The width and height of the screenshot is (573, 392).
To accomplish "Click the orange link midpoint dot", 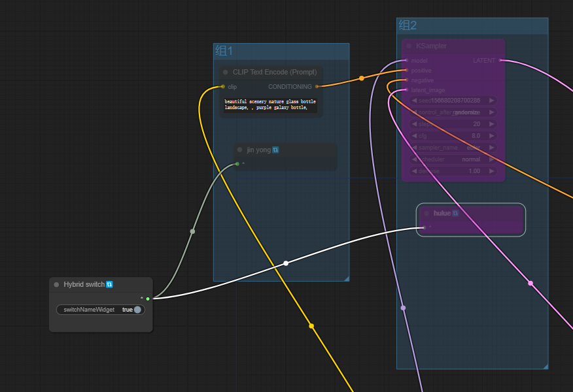I will (362, 78).
